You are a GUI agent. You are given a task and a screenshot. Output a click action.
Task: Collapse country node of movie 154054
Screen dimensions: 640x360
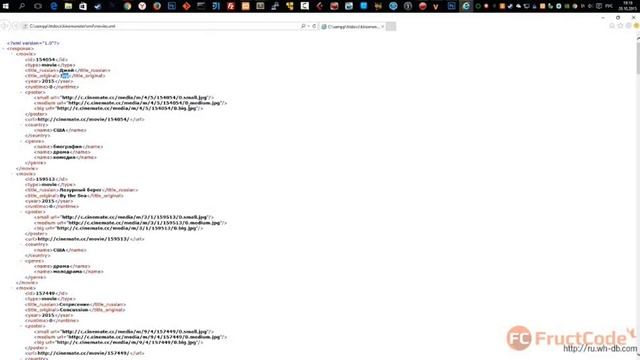[22, 125]
